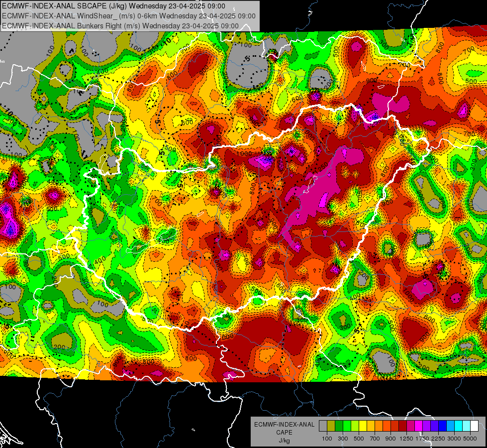Click the legend scale value 300

pos(343,439)
